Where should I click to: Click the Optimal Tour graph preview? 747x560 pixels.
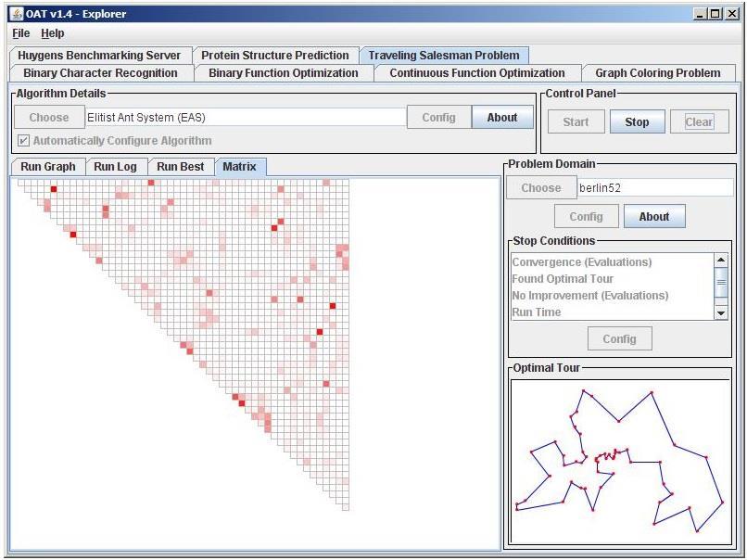(620, 462)
